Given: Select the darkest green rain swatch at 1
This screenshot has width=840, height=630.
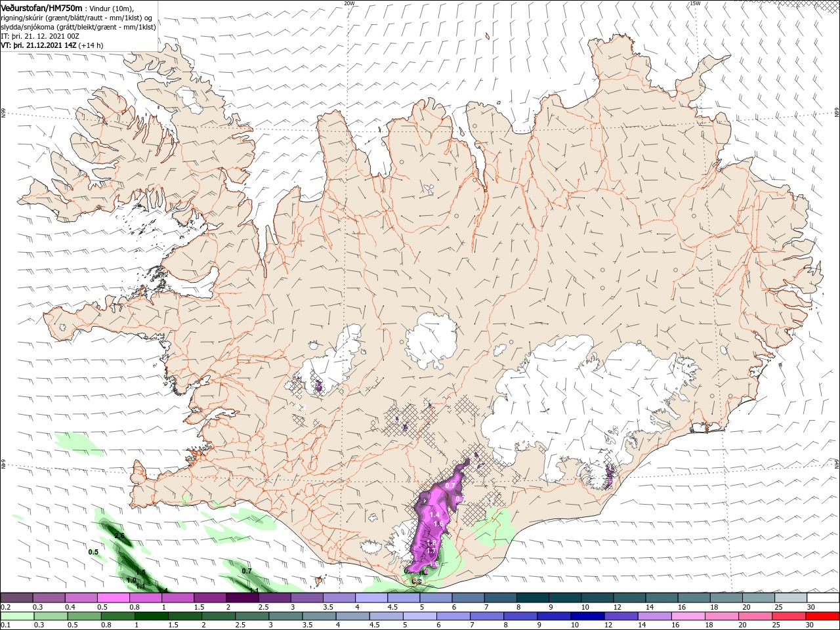Looking at the screenshot, I should click(x=152, y=616).
